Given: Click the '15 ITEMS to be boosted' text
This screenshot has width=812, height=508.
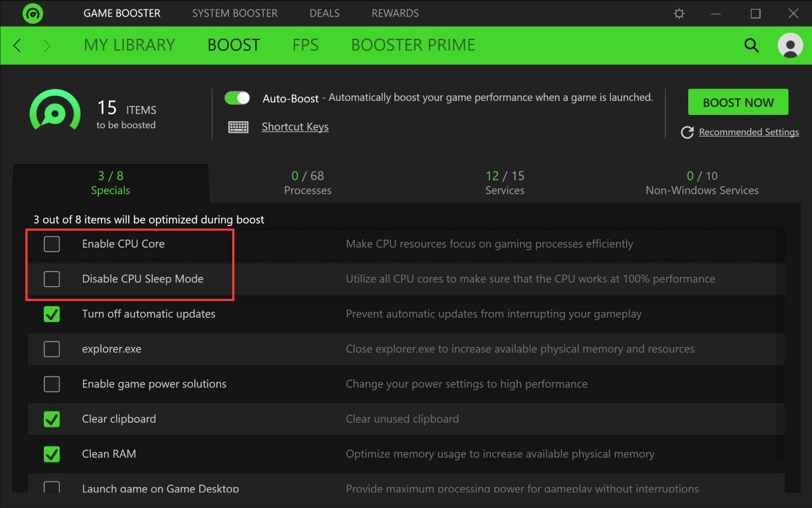Looking at the screenshot, I should [126, 115].
